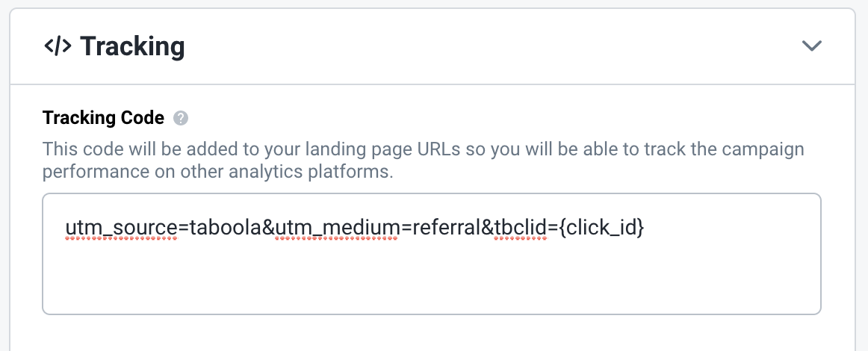Place cursor on utm_medium parameter text
This screenshot has width=868, height=351.
click(x=336, y=227)
